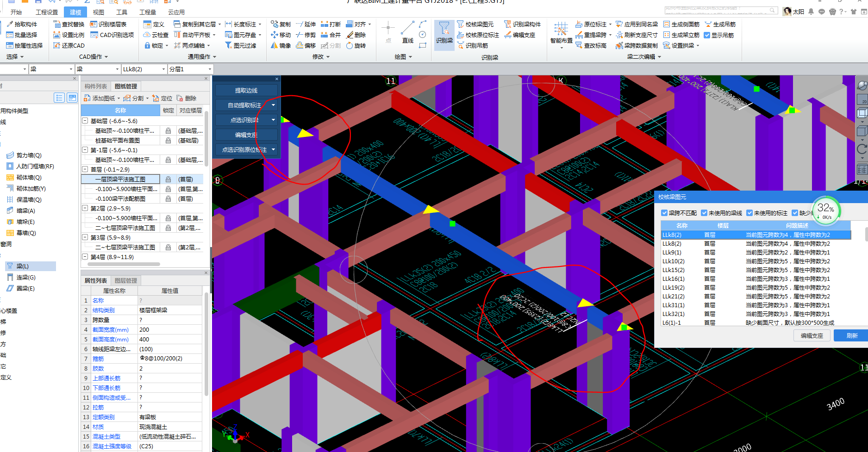Viewport: 868px width, 452px height.
Task: Activate the 批量选择 batch select tool
Action: coord(22,35)
